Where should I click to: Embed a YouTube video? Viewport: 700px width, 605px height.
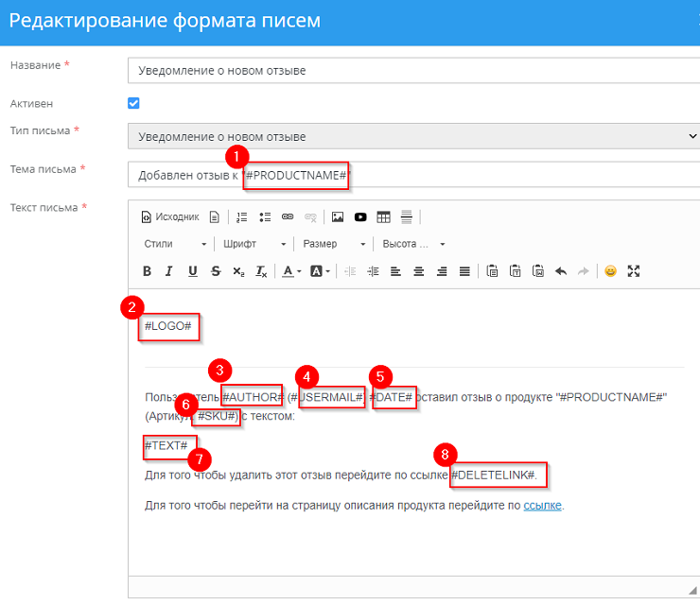click(x=360, y=216)
